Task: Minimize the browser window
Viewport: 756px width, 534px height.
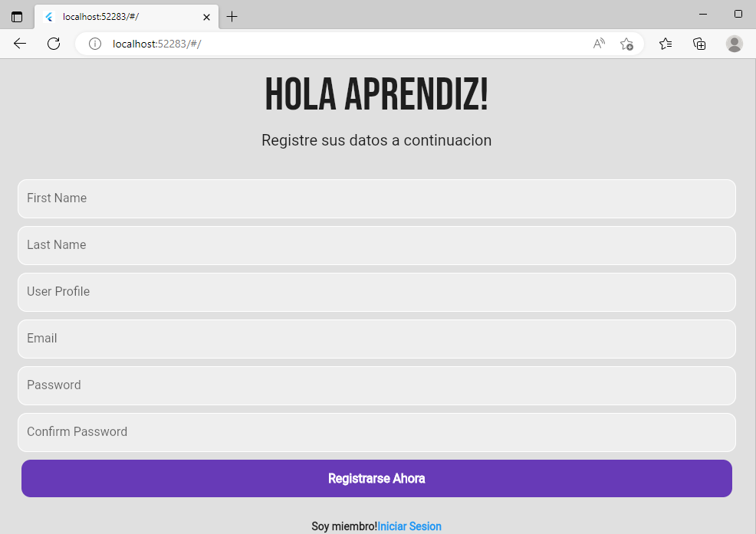Action: (x=703, y=14)
